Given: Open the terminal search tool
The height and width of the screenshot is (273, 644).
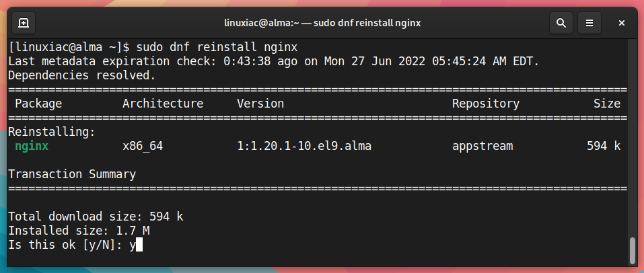Looking at the screenshot, I should click(561, 23).
